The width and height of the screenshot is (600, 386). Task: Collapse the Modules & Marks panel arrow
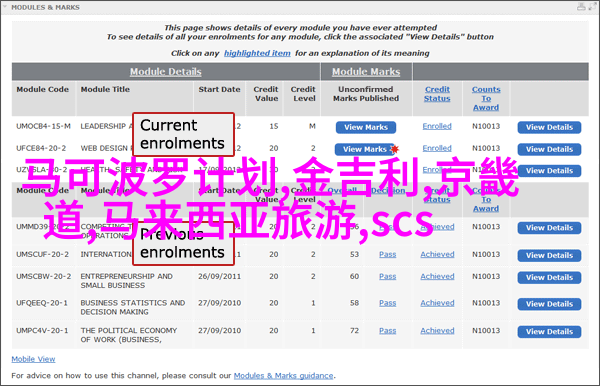[5, 7]
